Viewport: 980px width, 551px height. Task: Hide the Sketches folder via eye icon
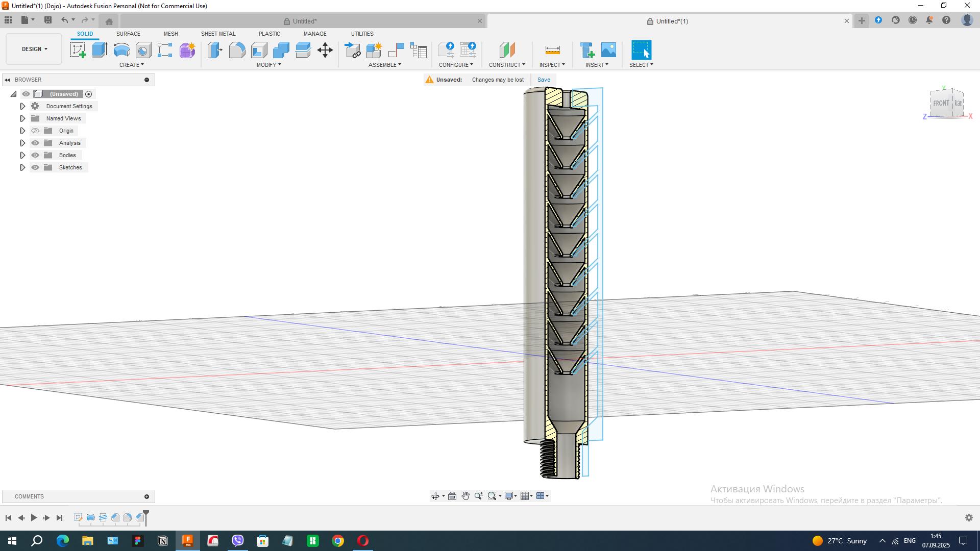click(35, 167)
